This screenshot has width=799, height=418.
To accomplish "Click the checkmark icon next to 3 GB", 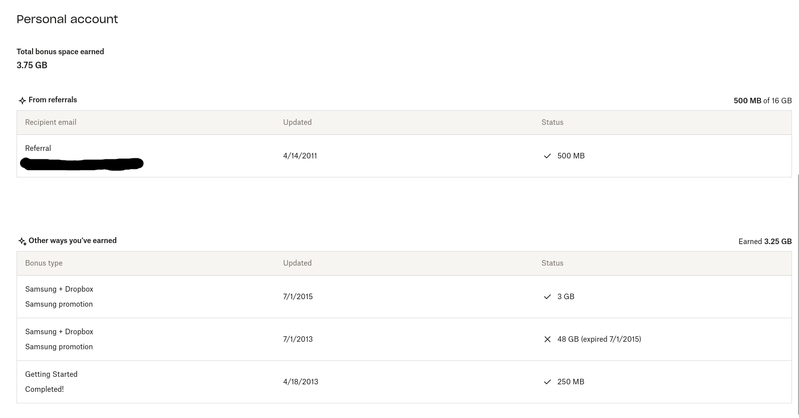I will click(547, 297).
